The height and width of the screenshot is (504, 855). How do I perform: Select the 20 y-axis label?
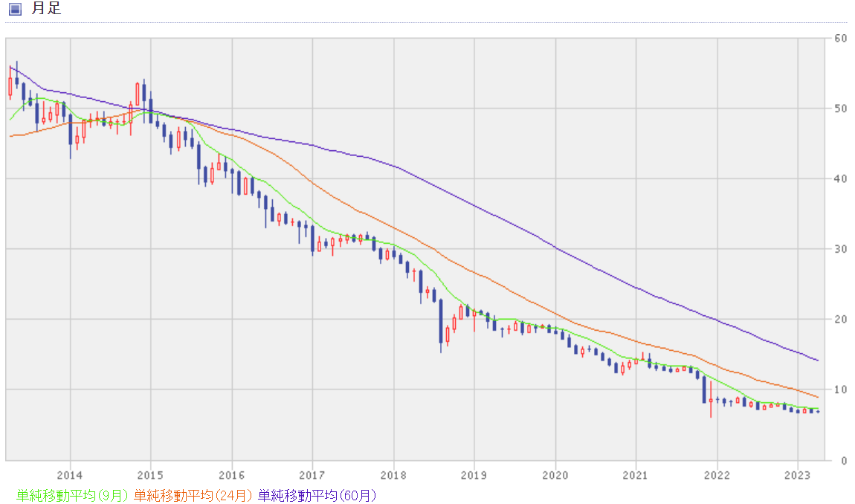coord(841,320)
